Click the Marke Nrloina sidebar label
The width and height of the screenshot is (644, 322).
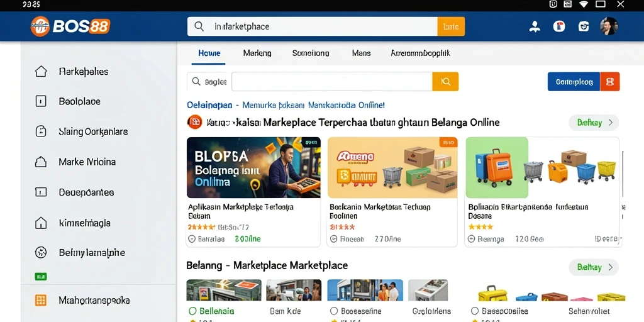point(87,162)
